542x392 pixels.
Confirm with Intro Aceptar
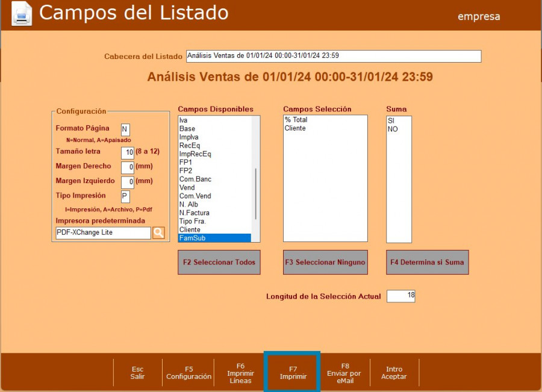tap(394, 373)
